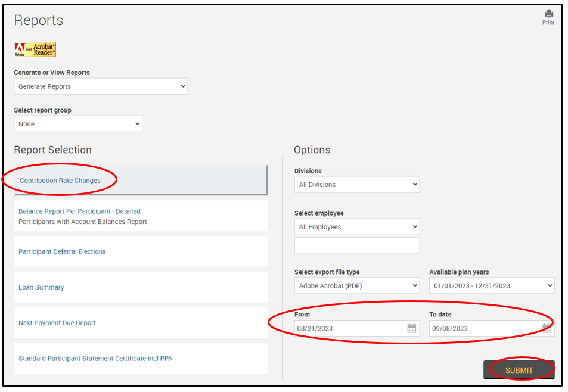Click the From date input field
Viewport: 568px width, 392px height.
[349, 328]
